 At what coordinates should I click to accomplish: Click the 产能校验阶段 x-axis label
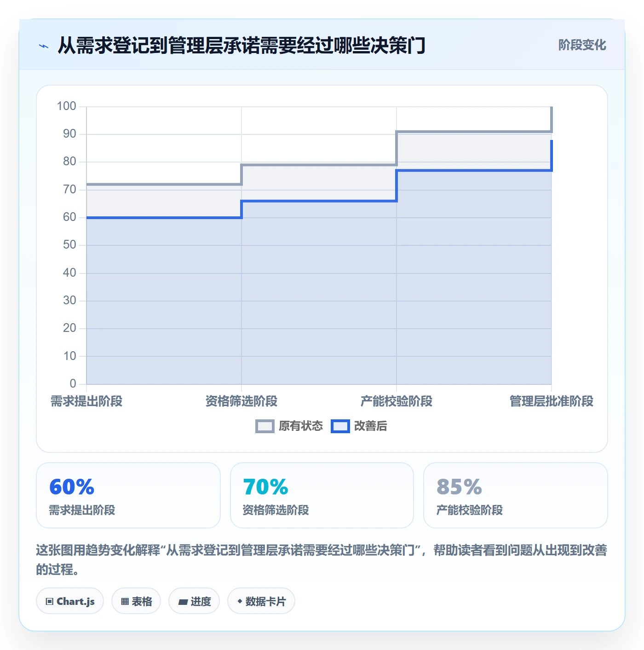pos(397,401)
